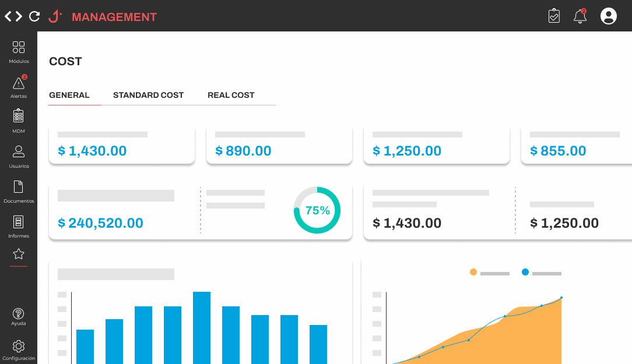Open Documentos in the sidebar
Image resolution: width=632 pixels, height=364 pixels.
[19, 187]
